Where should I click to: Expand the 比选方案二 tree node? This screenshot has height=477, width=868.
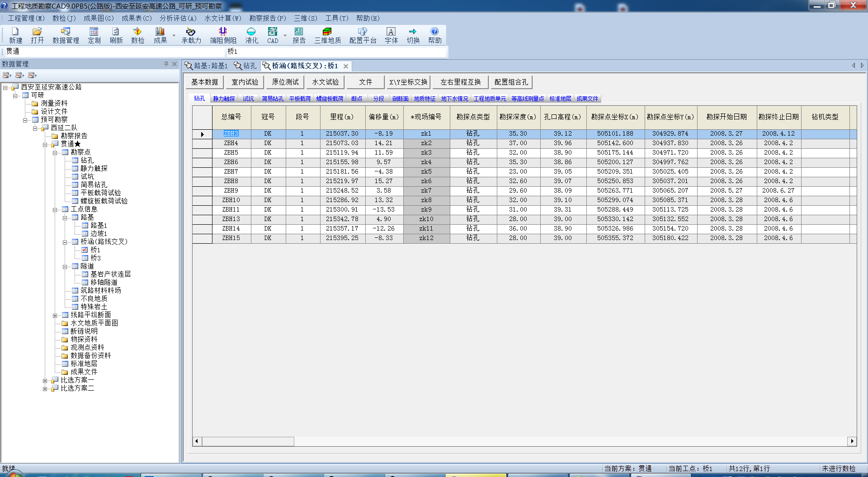[45, 388]
